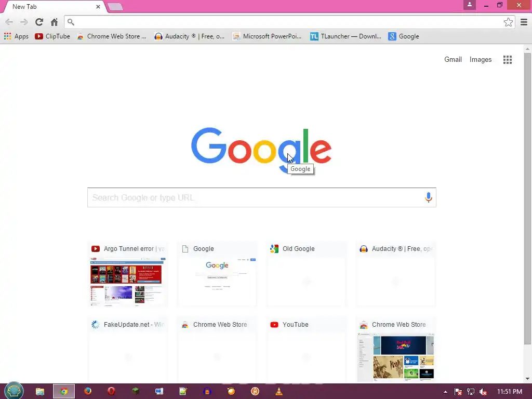Open YouTube tile

point(307,350)
